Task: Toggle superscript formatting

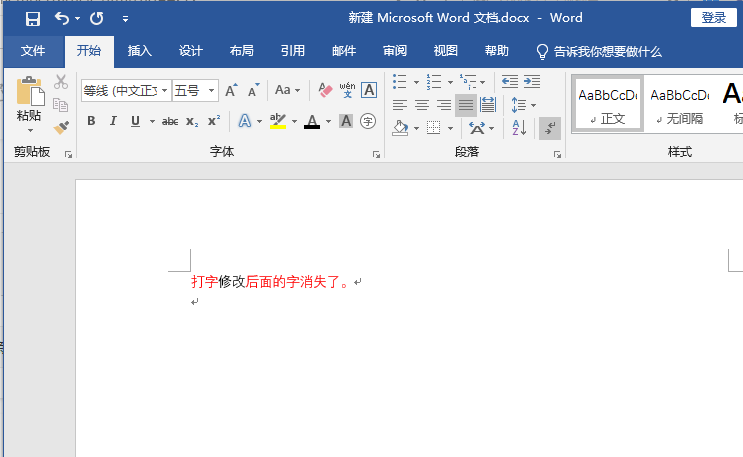Action: click(214, 121)
